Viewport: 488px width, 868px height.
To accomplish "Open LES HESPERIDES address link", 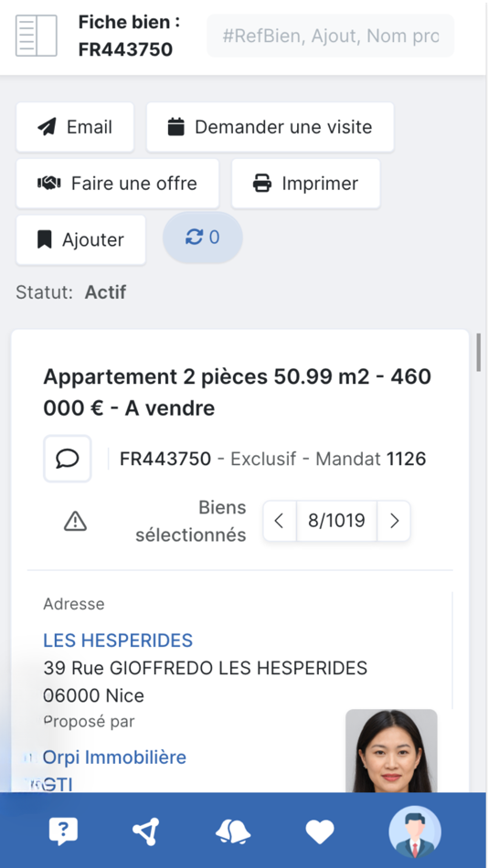I will tap(118, 640).
